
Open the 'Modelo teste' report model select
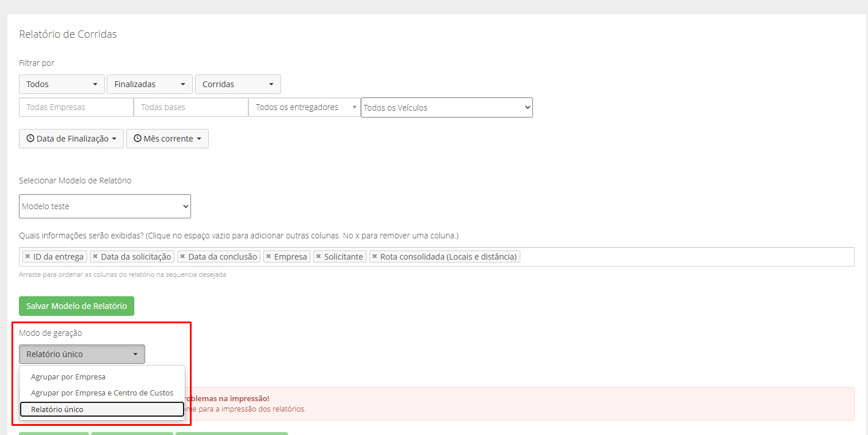105,206
